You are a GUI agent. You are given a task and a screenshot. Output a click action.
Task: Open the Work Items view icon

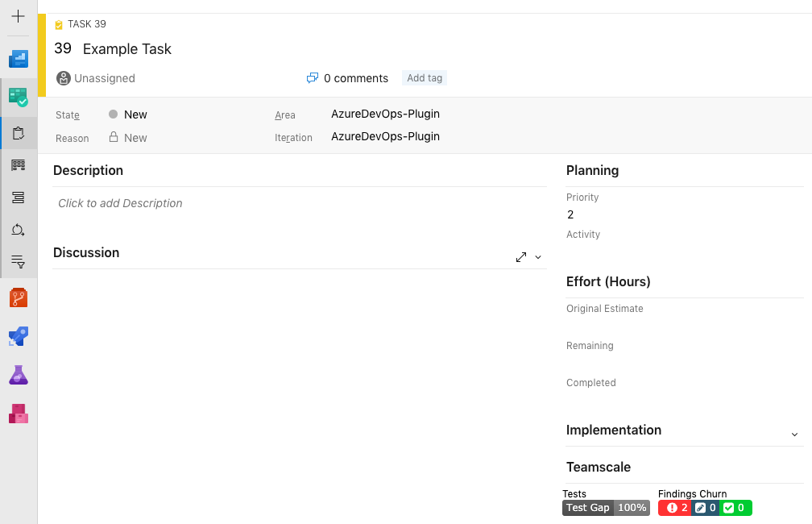pos(18,132)
